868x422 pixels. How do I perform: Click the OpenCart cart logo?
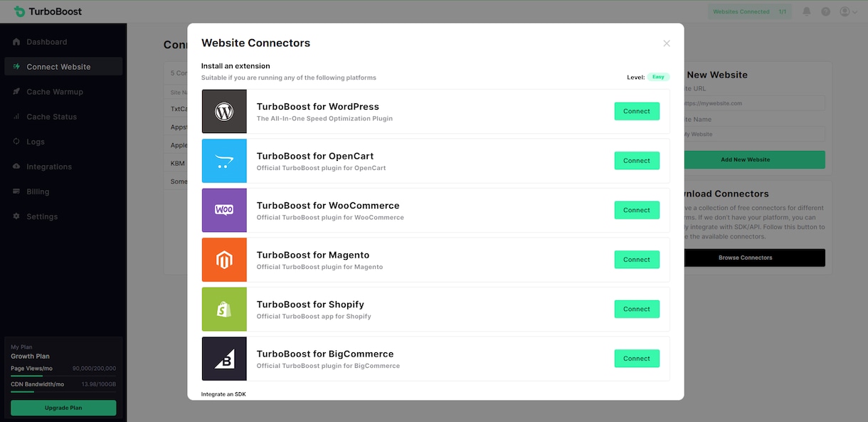224,161
